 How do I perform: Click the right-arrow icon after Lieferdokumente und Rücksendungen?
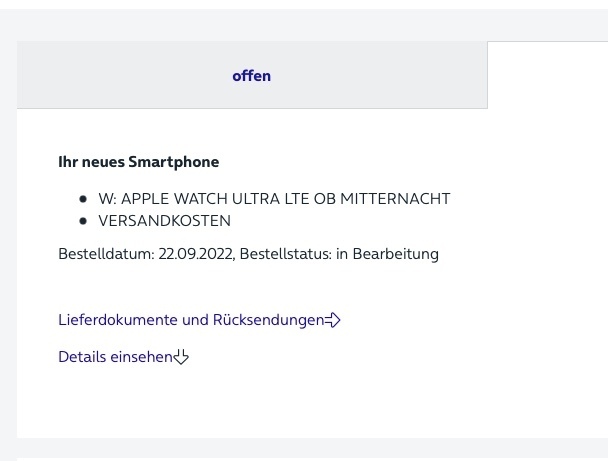point(332,320)
